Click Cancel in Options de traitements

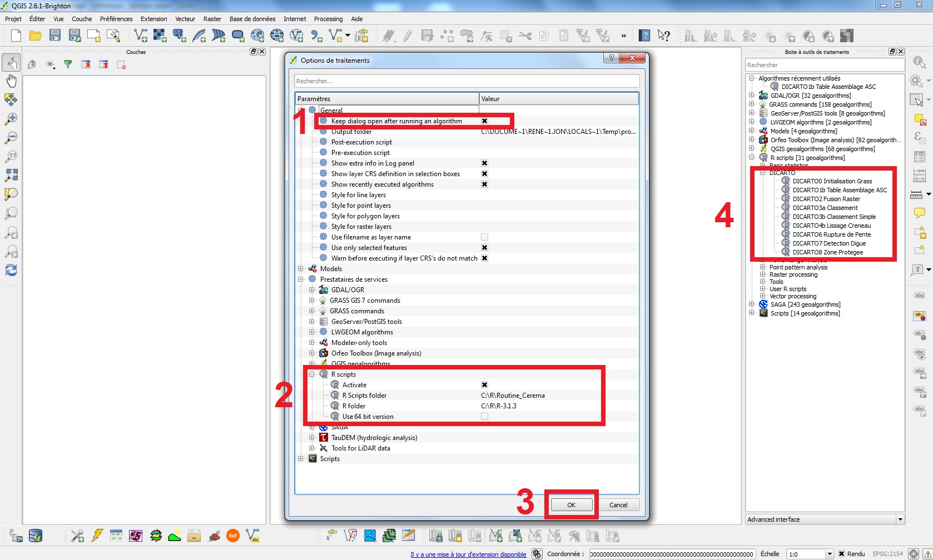point(618,505)
